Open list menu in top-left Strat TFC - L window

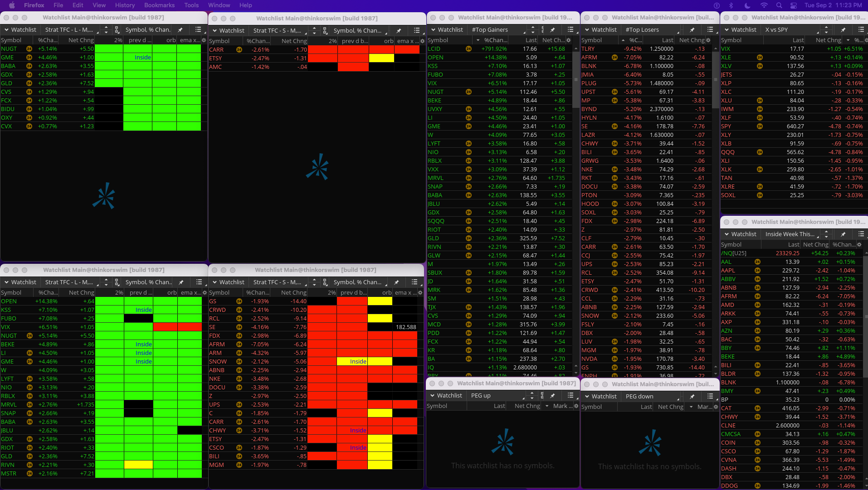click(x=198, y=29)
